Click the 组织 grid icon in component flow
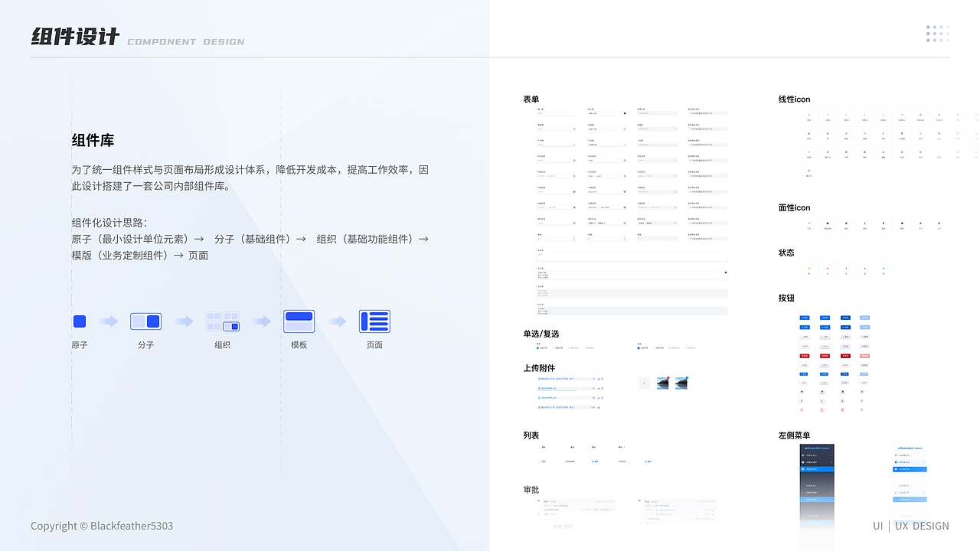The height and width of the screenshot is (551, 980). click(x=223, y=320)
